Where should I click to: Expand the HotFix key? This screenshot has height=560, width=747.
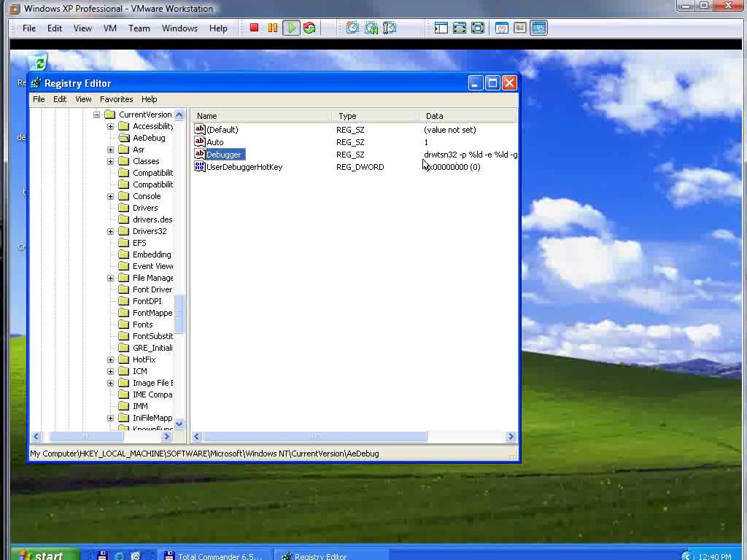[x=111, y=359]
